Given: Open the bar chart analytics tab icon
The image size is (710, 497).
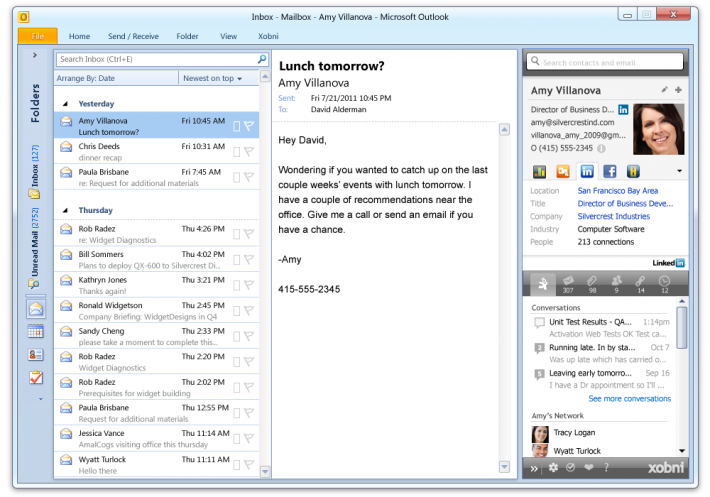Looking at the screenshot, I should click(x=539, y=172).
